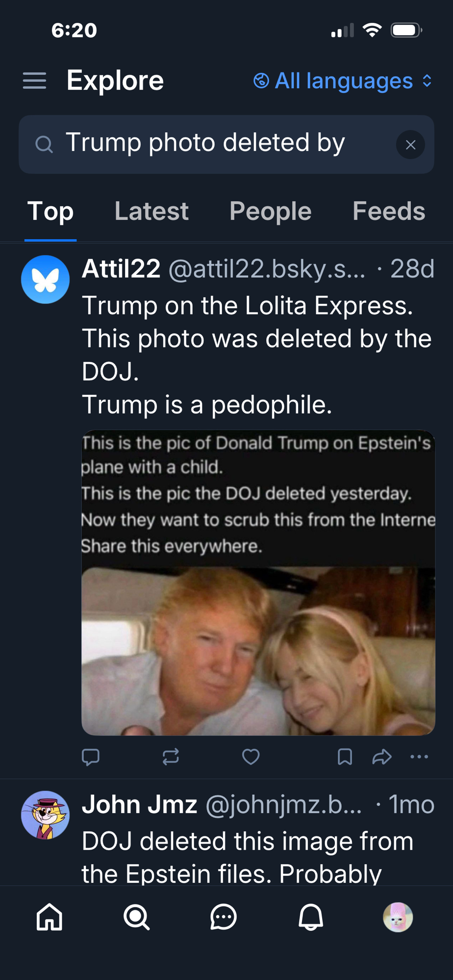Reply to Attil22's post

click(91, 757)
